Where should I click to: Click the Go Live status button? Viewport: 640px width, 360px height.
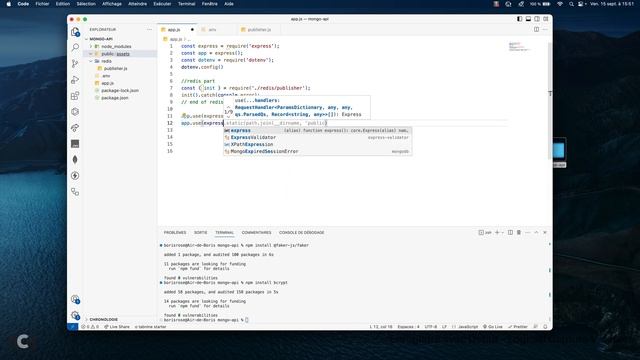(493, 327)
